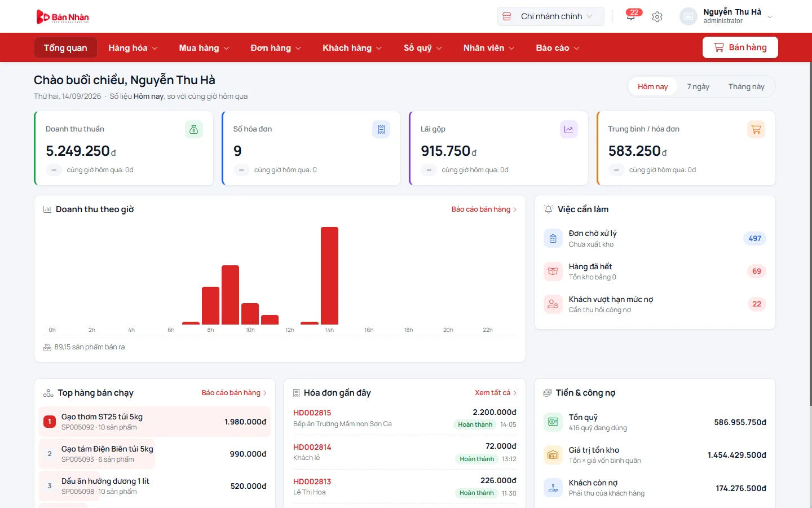
Task: Click the 14h revenue bar in chart
Action: [x=329, y=275]
